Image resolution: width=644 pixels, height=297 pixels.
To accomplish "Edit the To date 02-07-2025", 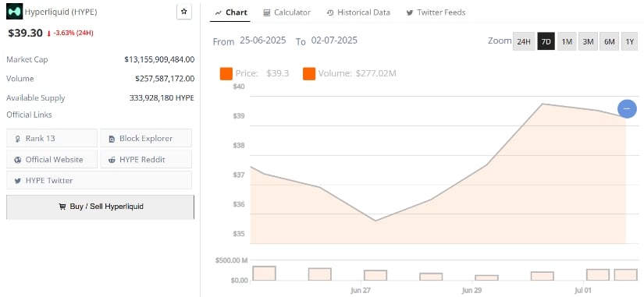I will click(x=334, y=41).
